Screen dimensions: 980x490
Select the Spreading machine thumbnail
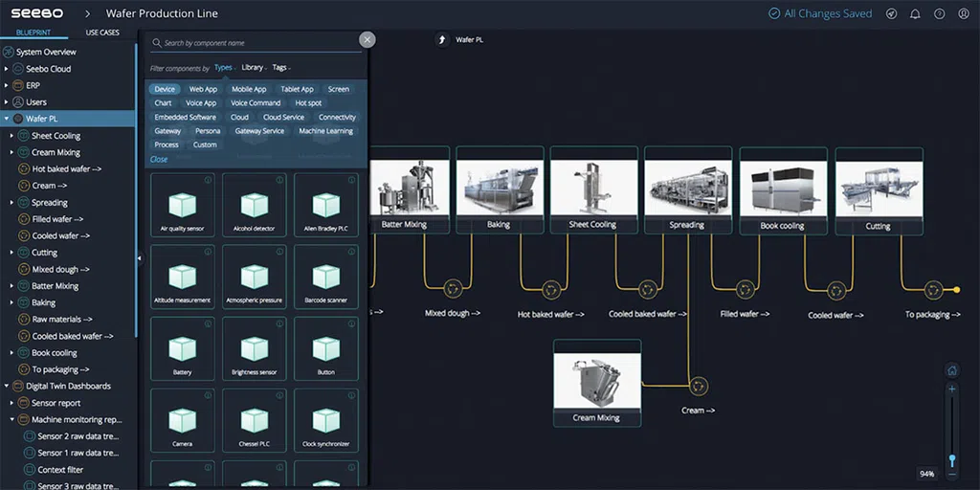[x=688, y=189]
